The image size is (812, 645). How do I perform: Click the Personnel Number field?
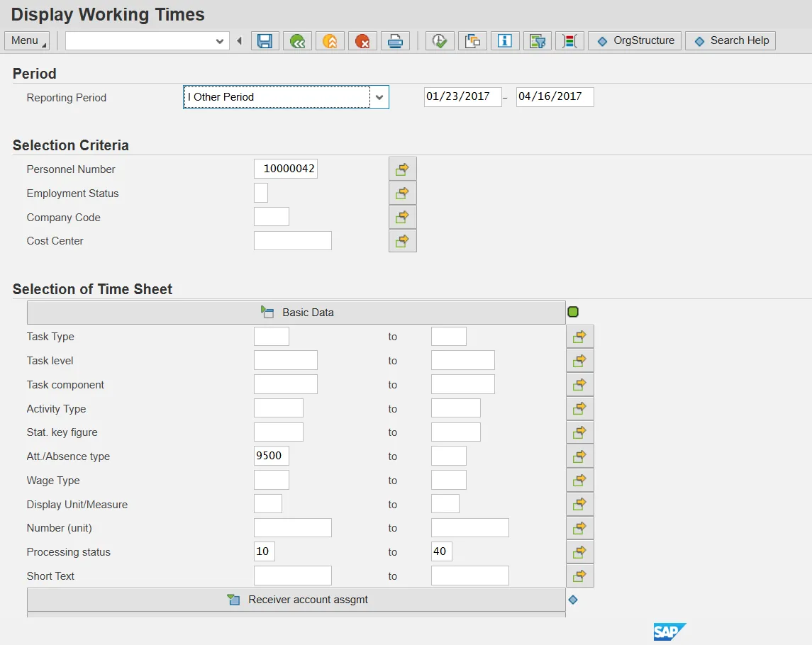click(285, 169)
